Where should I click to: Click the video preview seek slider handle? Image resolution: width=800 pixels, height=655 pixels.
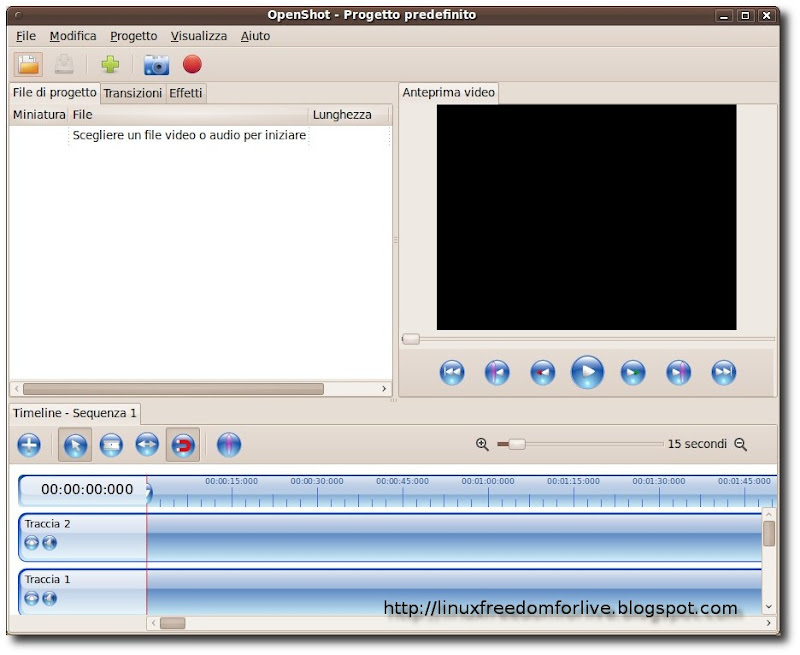pyautogui.click(x=411, y=339)
